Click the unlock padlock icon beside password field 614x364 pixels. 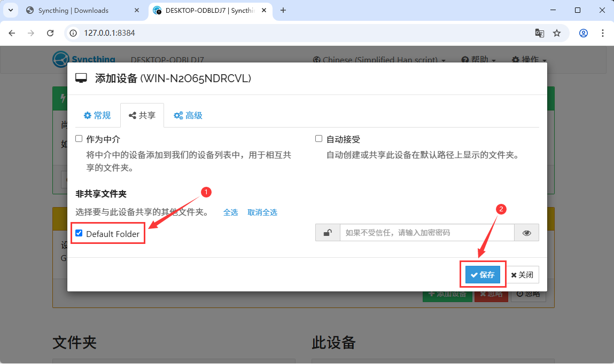328,233
